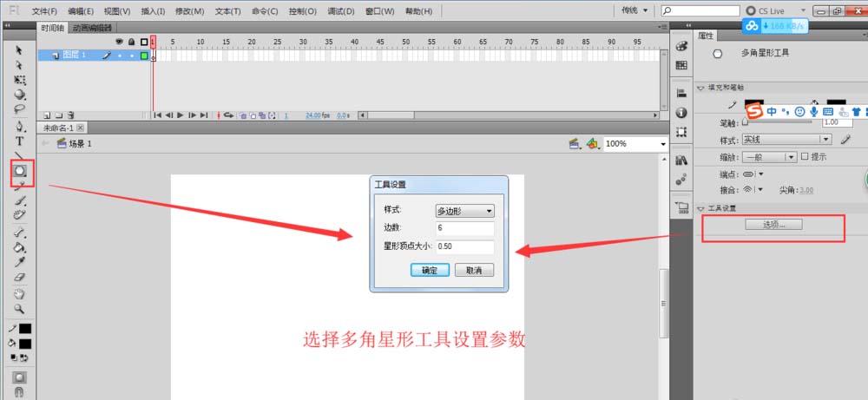Screen dimensions: 868x400
Task: Select the Deco tool
Action: click(19, 214)
